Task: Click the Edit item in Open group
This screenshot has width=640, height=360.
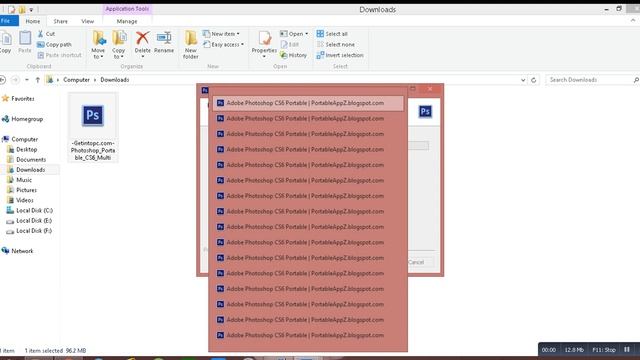Action: pos(290,44)
